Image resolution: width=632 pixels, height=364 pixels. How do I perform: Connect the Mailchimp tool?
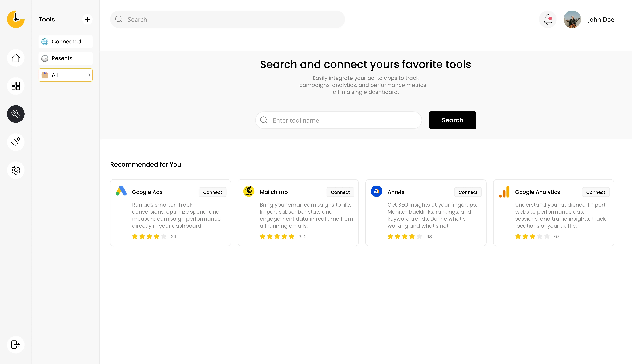(x=340, y=192)
